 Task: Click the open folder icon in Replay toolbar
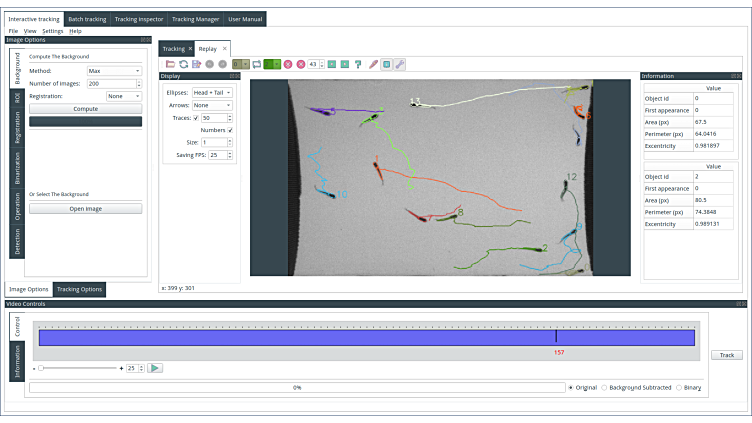[170, 64]
